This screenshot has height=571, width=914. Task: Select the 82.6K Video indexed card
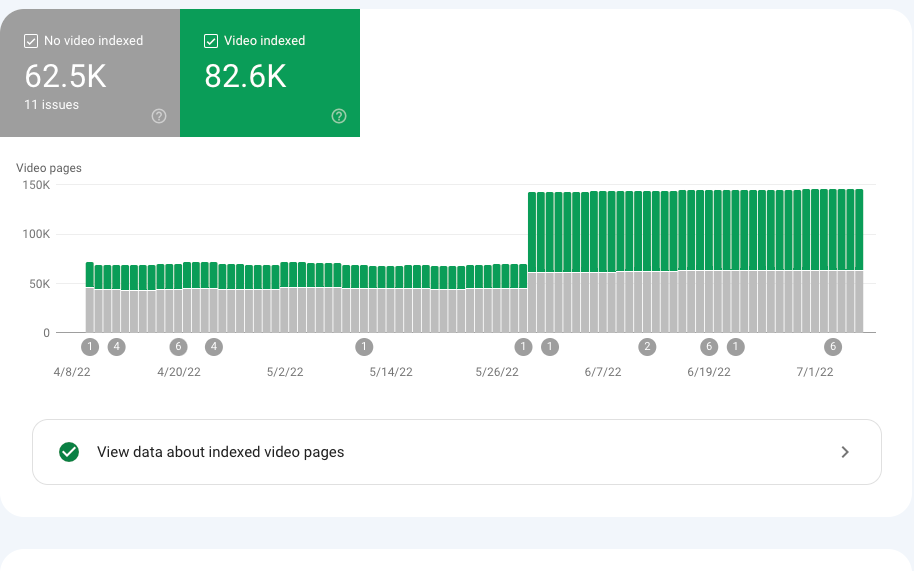(x=270, y=76)
